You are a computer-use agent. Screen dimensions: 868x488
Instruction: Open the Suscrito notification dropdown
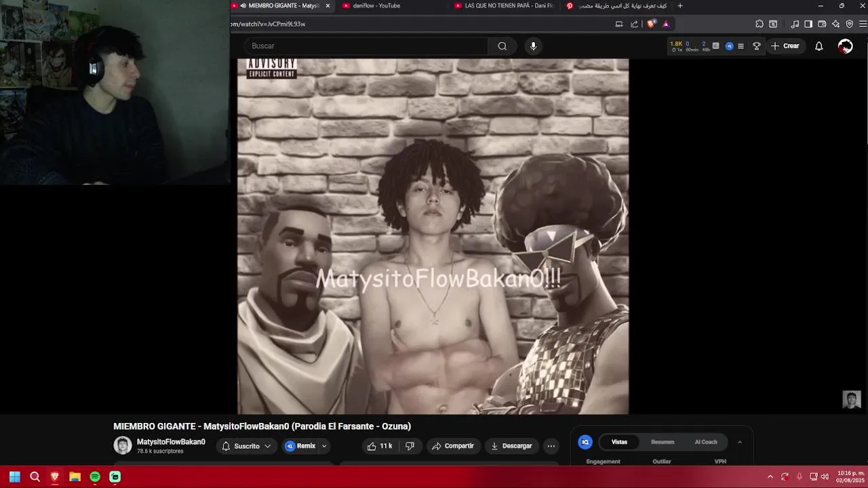click(247, 446)
